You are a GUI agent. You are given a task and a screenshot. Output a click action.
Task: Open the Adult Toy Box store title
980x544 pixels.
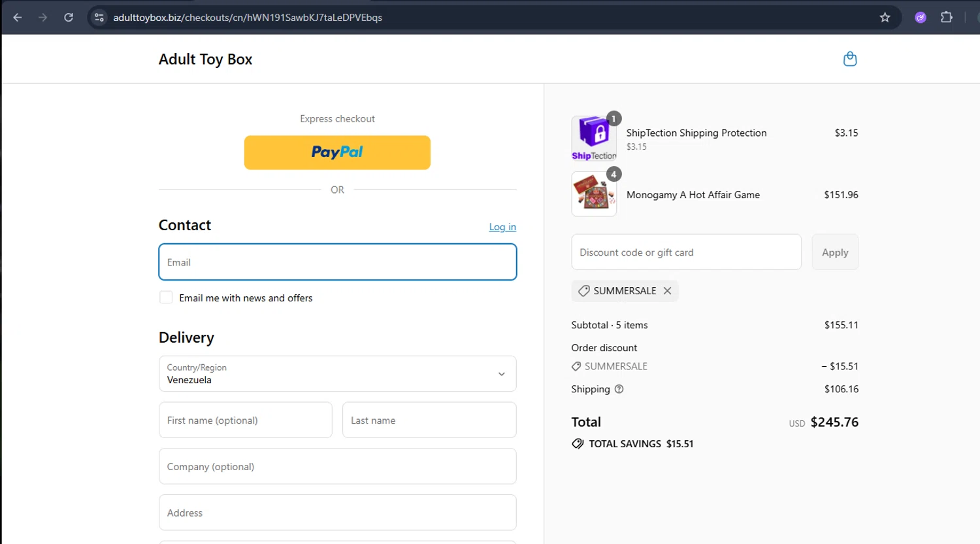pos(205,59)
